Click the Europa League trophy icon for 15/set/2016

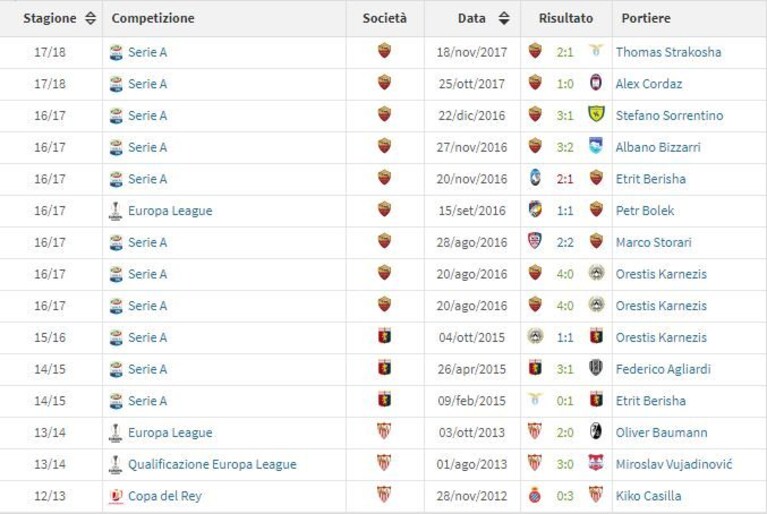click(x=115, y=211)
